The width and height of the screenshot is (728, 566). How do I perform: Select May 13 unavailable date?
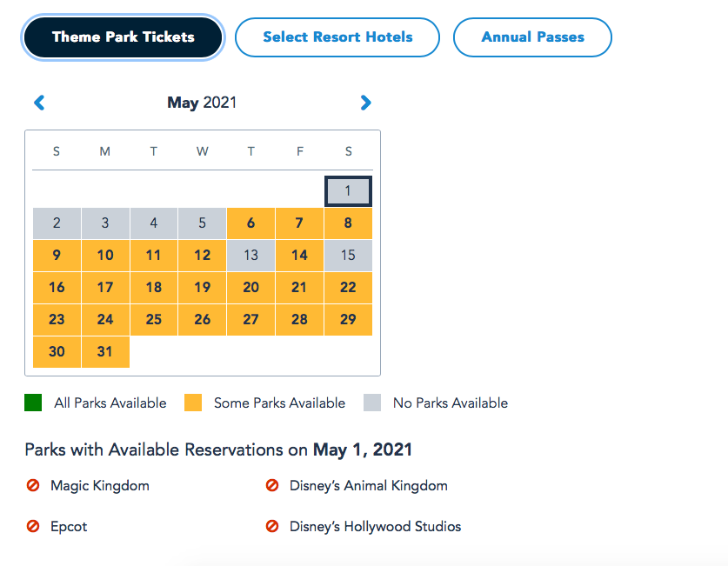pyautogui.click(x=250, y=256)
